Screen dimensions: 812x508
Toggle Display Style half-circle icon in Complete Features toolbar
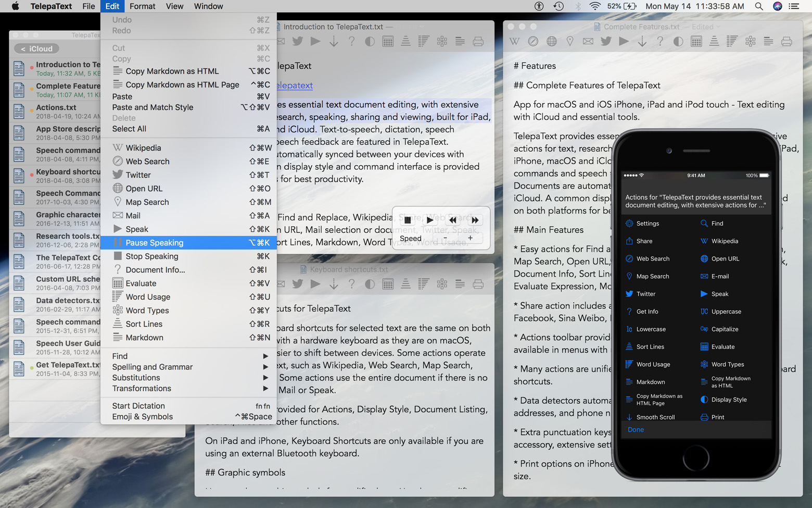(x=678, y=41)
